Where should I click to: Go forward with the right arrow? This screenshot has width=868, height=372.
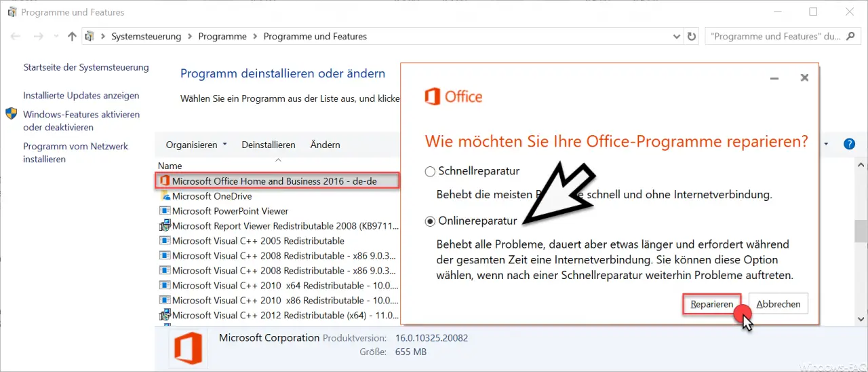tap(39, 37)
